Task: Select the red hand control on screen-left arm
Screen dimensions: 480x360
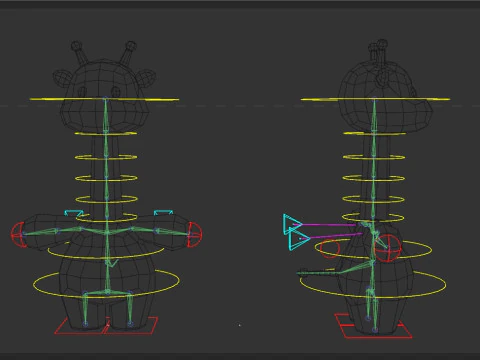Action: coord(18,235)
